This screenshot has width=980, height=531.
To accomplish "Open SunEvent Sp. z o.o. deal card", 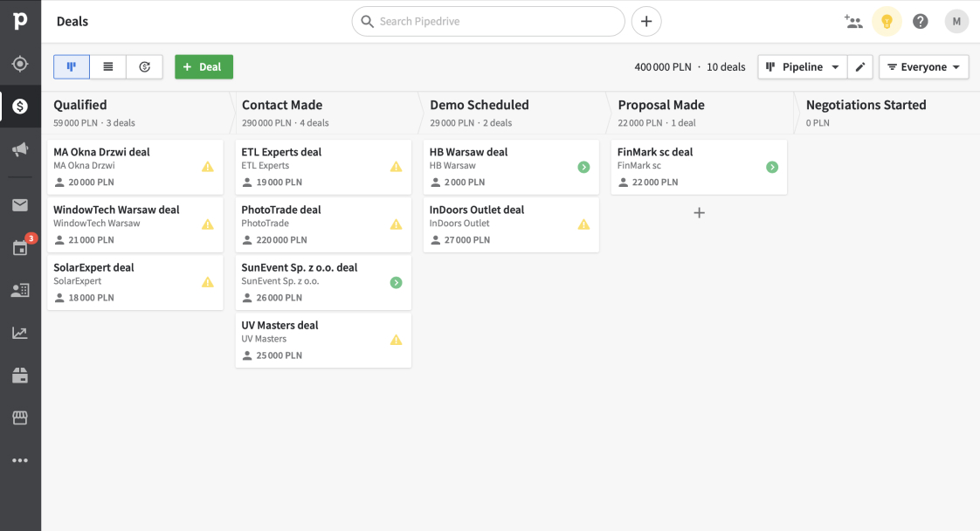I will pyautogui.click(x=323, y=282).
